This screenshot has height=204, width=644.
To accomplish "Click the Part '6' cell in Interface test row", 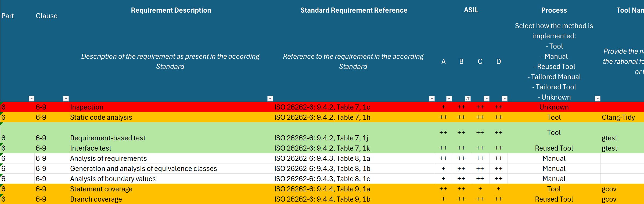I will (x=17, y=148).
